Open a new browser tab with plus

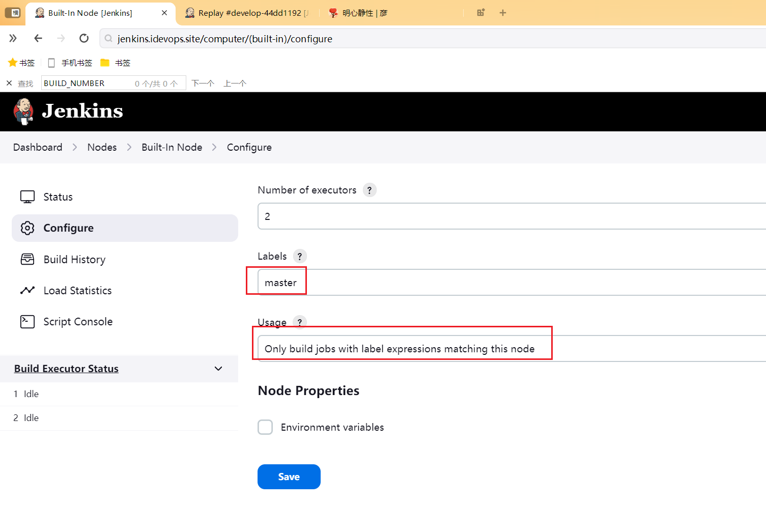[x=503, y=13]
